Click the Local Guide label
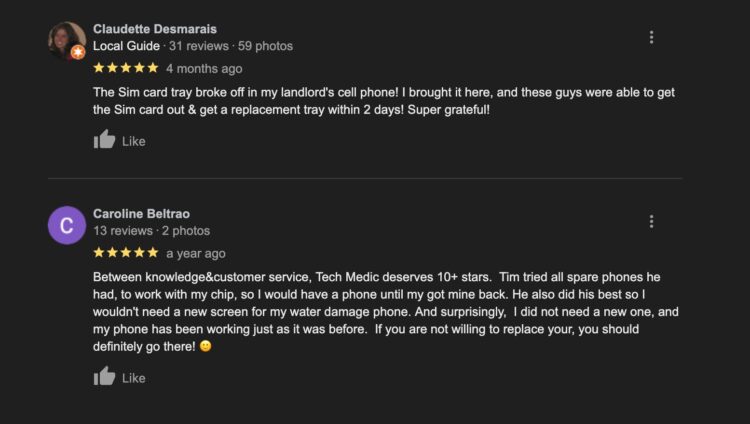Viewport: 750px width, 424px height. (126, 46)
